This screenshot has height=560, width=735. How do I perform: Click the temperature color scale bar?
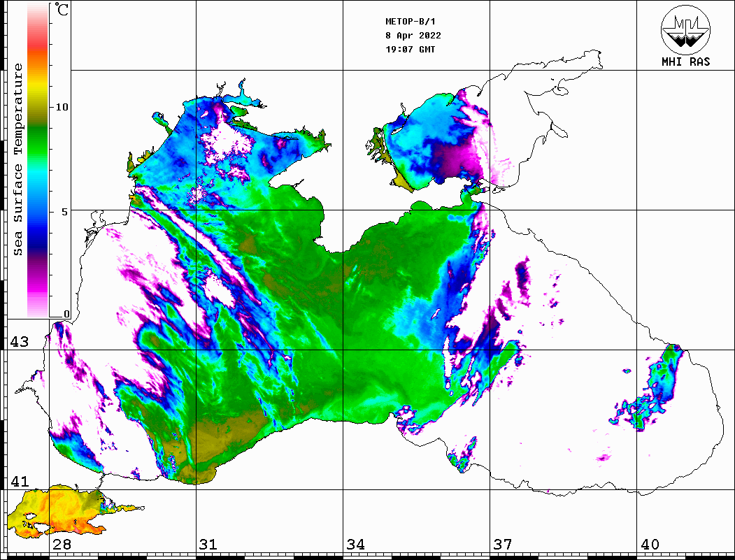[x=38, y=160]
